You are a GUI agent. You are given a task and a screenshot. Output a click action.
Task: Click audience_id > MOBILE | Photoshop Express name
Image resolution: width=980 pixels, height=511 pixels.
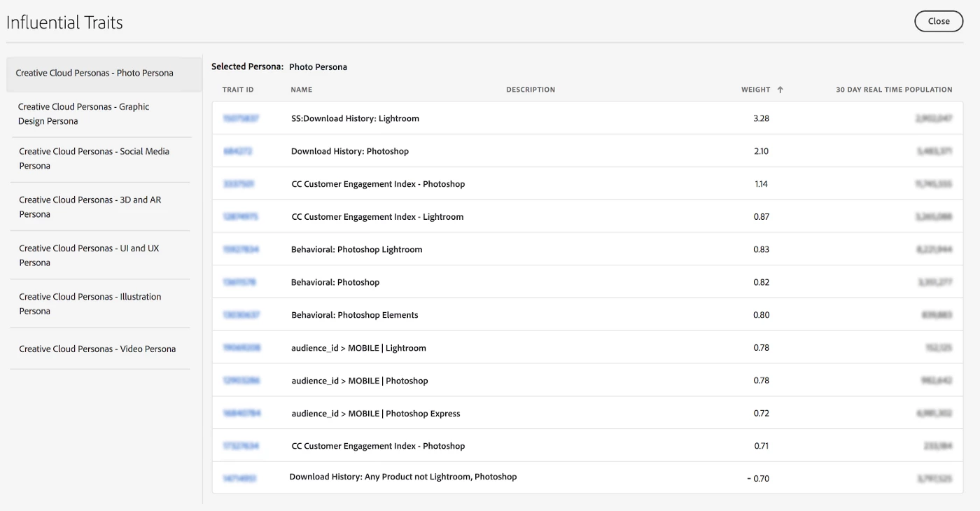[376, 413]
